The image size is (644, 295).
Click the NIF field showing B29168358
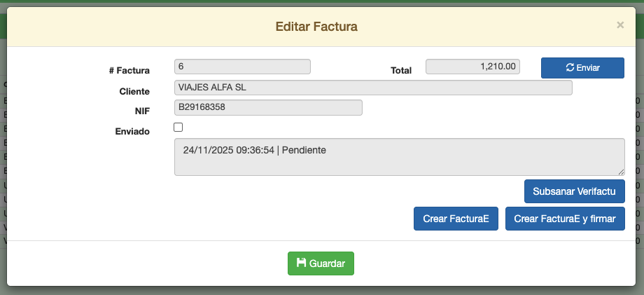click(267, 107)
